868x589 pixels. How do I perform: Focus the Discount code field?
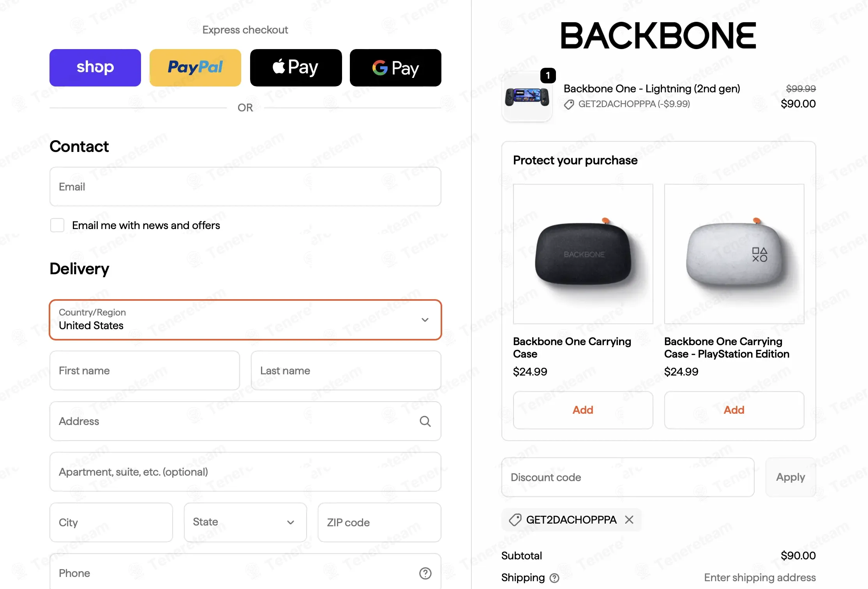(628, 477)
